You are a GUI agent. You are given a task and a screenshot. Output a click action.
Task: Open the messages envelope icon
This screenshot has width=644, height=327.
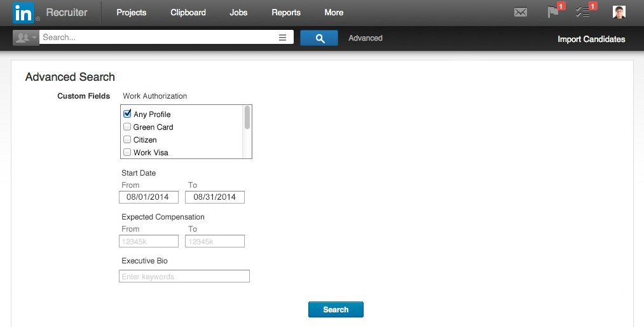521,12
